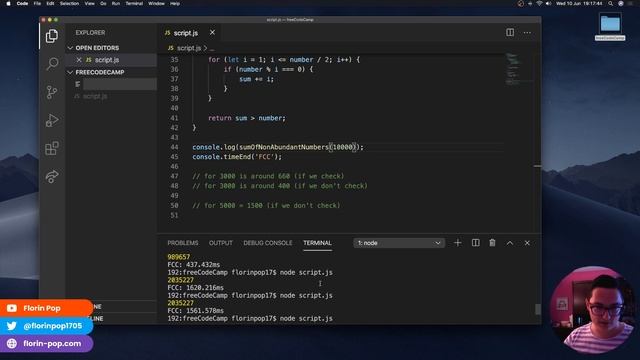Open the Code application menu
Image resolution: width=640 pixels, height=360 pixels.
[x=22, y=3]
